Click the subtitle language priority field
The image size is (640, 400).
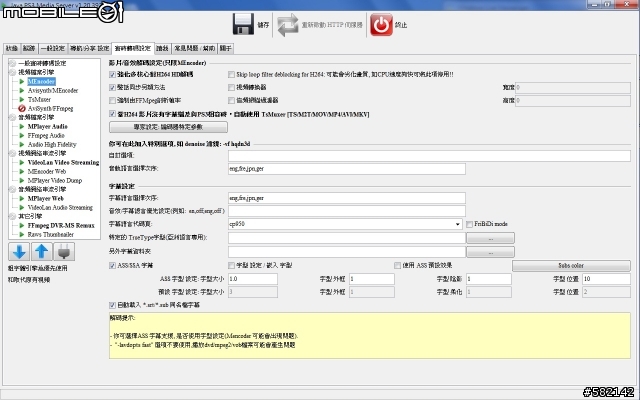347,198
